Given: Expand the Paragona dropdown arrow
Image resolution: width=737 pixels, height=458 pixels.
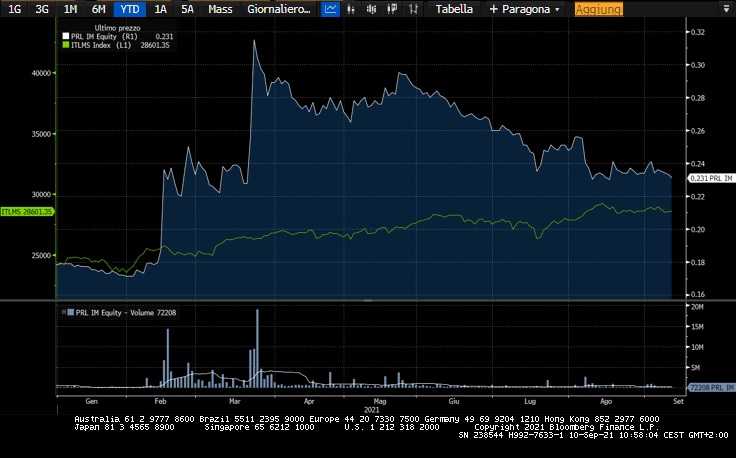Looking at the screenshot, I should [557, 9].
